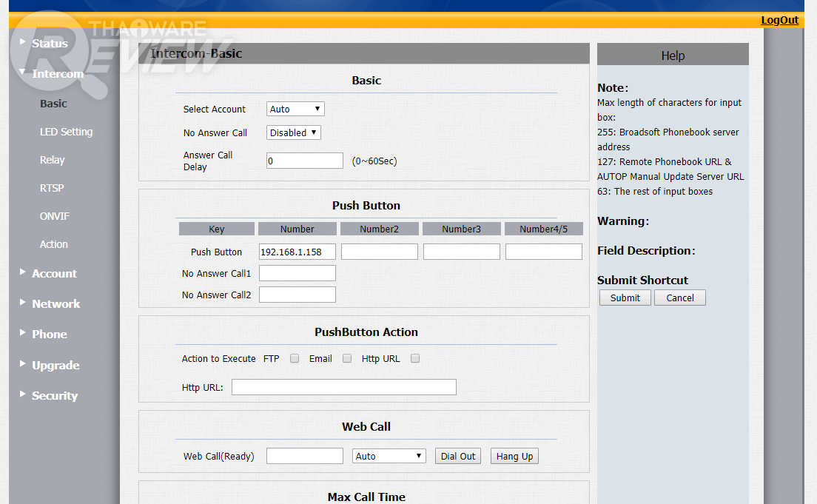The width and height of the screenshot is (817, 504).
Task: Open the Account menu label
Action: click(x=54, y=274)
